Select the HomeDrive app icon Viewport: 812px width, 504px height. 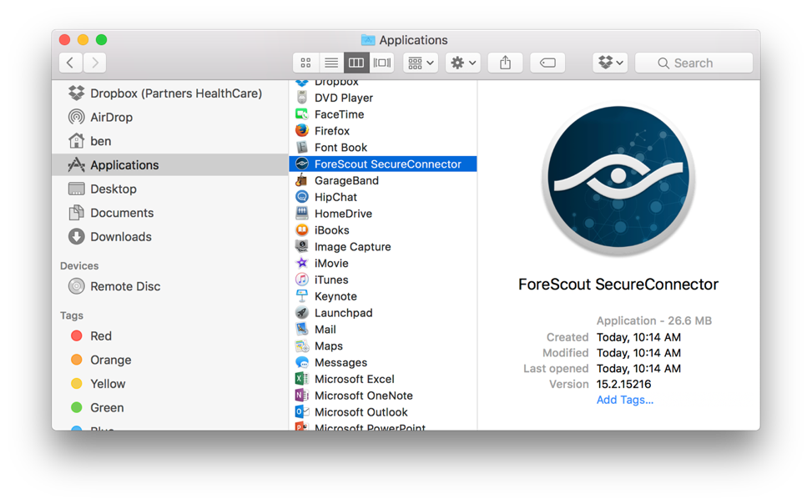(302, 214)
